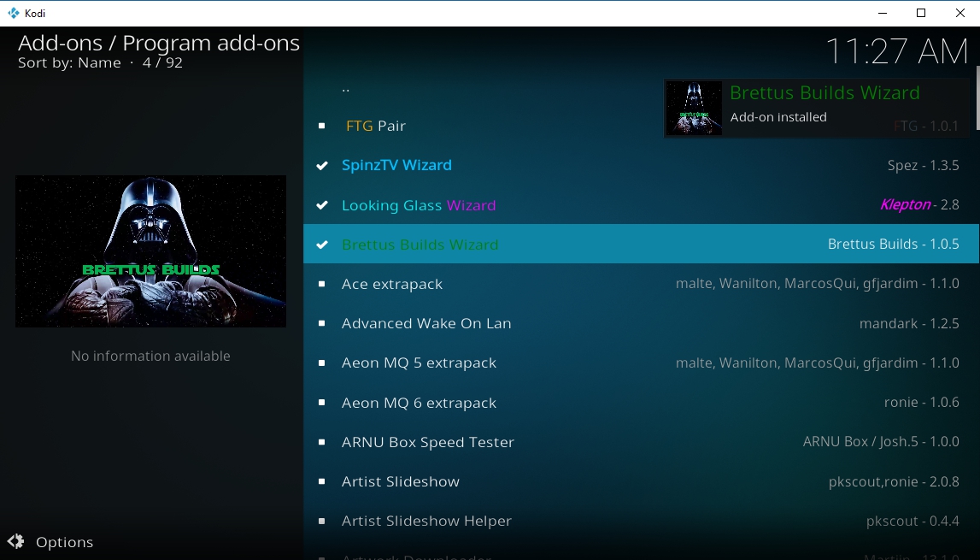
Task: Click 'ronie - 1.0.6' author text
Action: (x=921, y=403)
